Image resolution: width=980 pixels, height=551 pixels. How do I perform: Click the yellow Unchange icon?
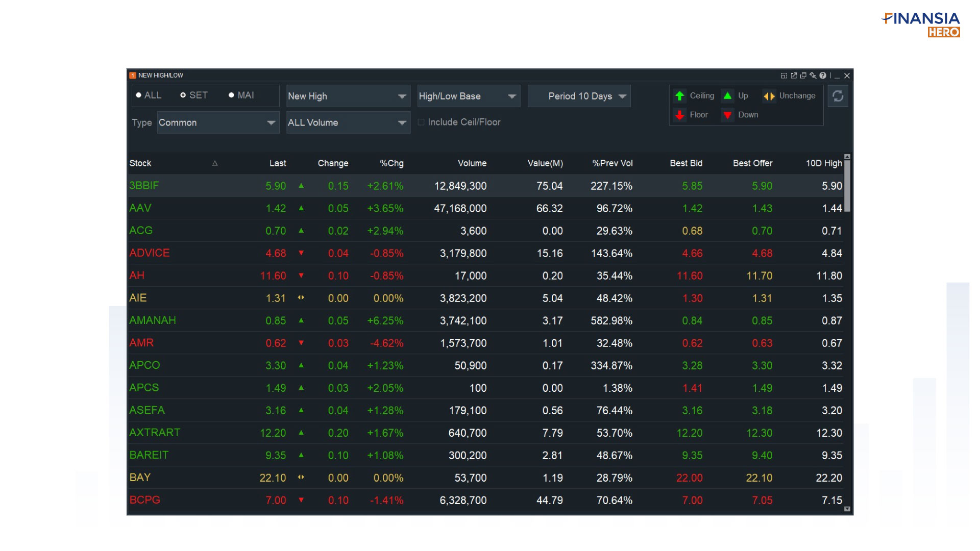[769, 96]
